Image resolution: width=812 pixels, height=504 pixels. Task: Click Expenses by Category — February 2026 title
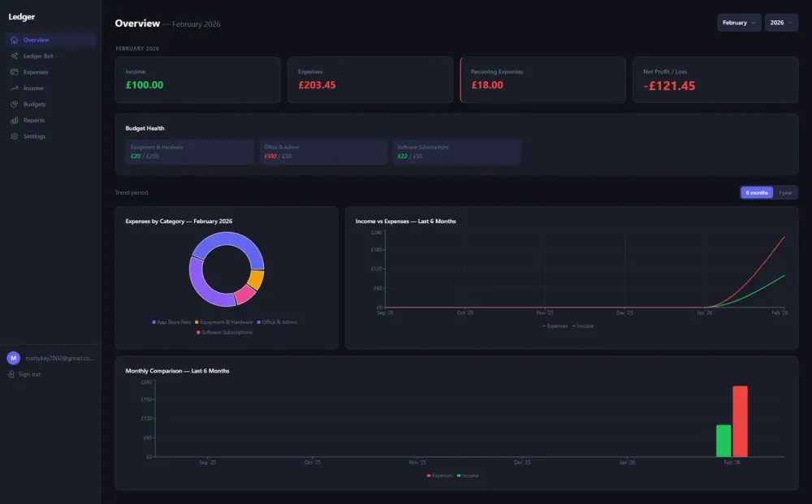click(x=179, y=221)
